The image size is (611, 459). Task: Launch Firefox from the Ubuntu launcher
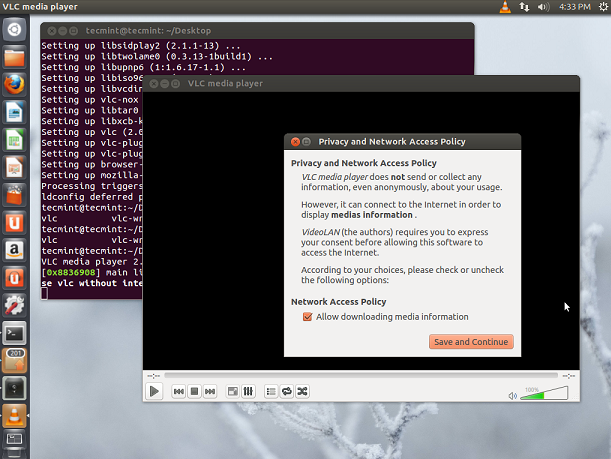15,85
